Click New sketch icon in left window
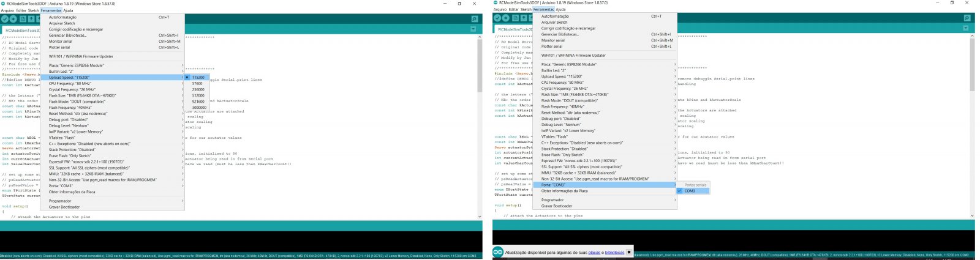This screenshot has width=980, height=260. point(23,19)
